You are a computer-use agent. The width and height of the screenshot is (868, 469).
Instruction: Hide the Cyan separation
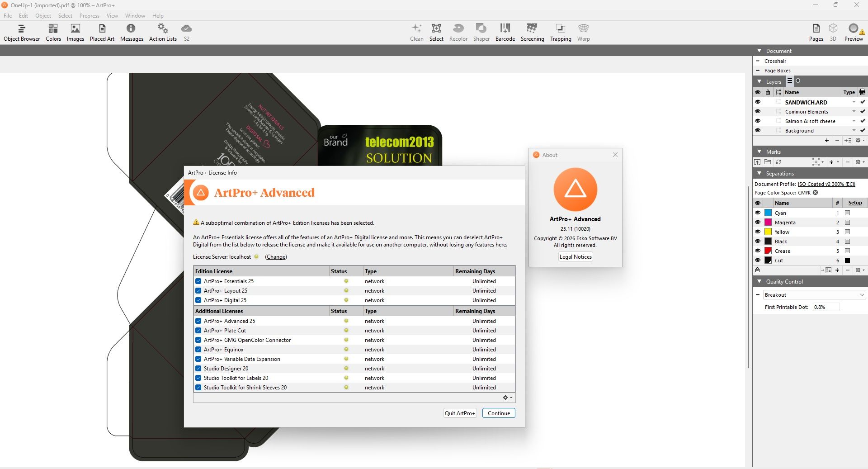click(x=758, y=213)
